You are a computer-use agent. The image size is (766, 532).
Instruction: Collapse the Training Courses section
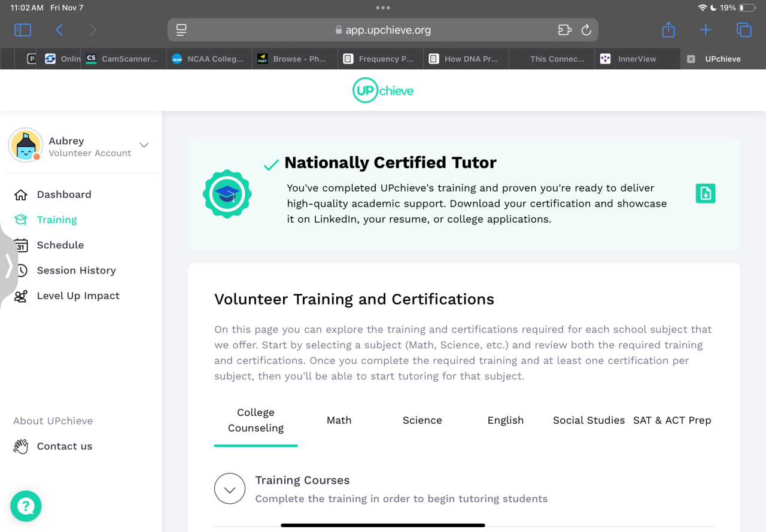(230, 489)
